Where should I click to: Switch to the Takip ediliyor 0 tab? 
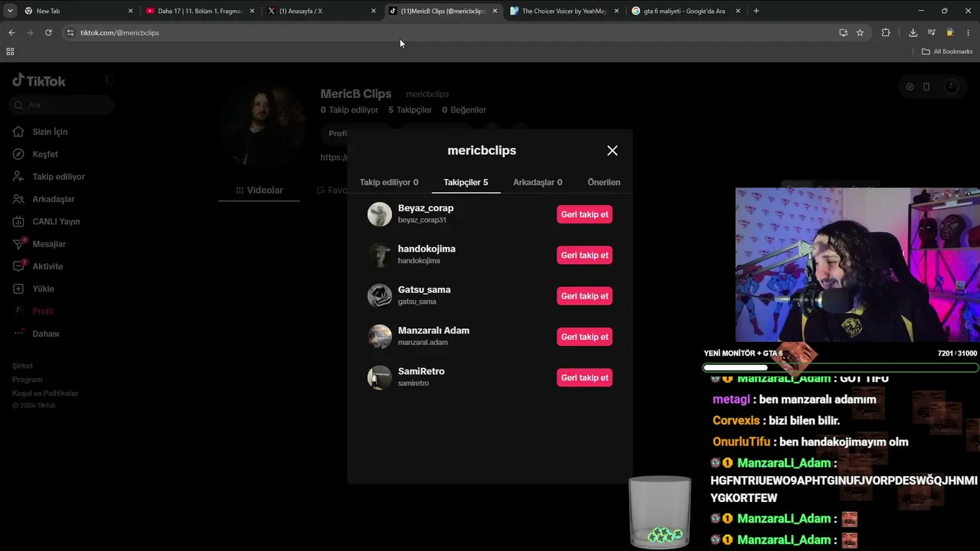[389, 182]
